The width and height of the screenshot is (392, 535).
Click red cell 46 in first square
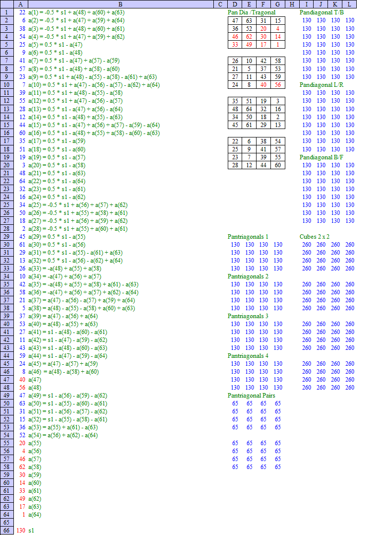[x=235, y=37]
